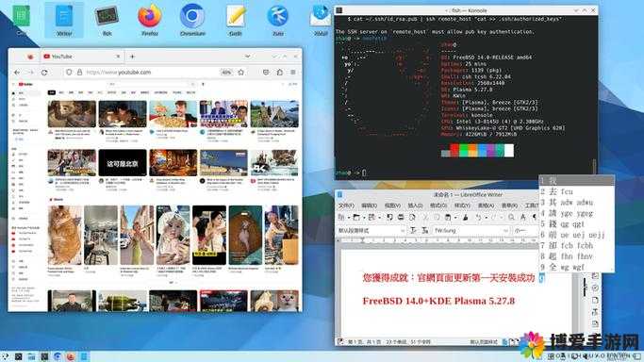This screenshot has height=362, width=644.
Task: Open the Firefox extensions icon
Action: (280, 73)
